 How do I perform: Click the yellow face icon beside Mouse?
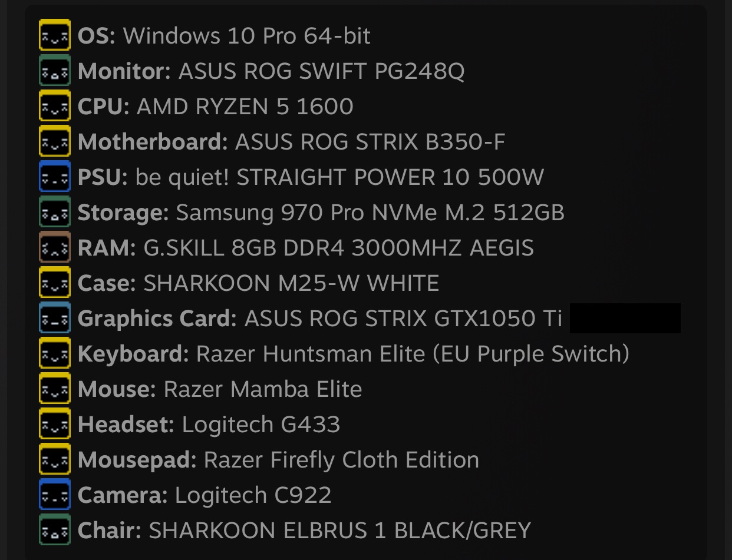coord(55,388)
